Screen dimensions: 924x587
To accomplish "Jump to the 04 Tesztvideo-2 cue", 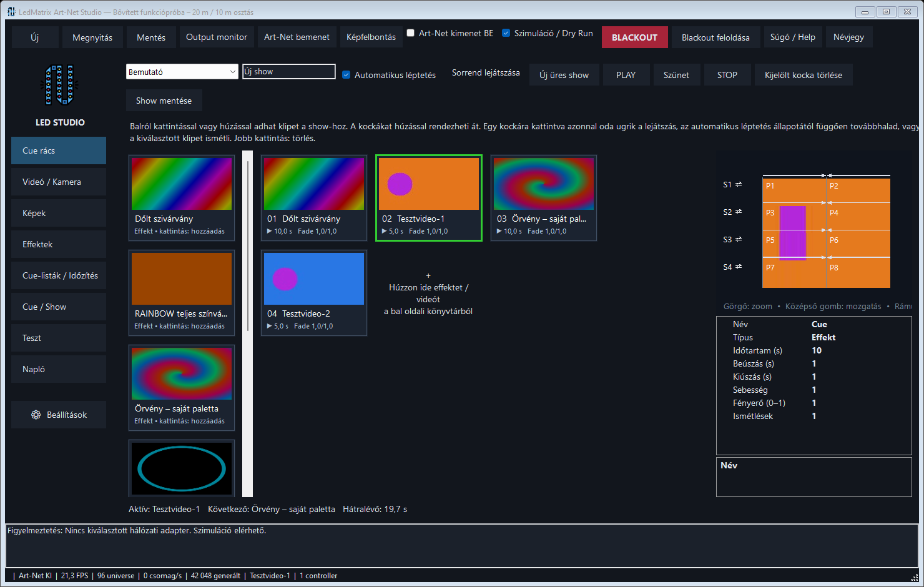I will [314, 293].
